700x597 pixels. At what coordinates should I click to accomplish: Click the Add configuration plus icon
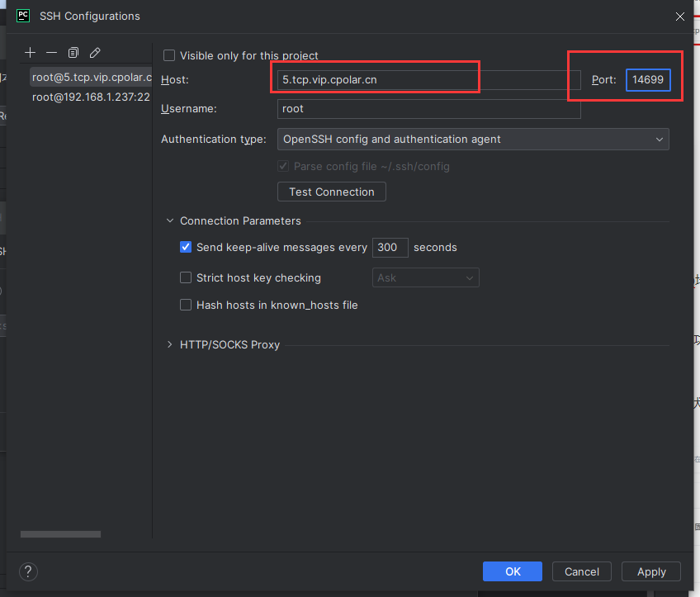point(31,53)
